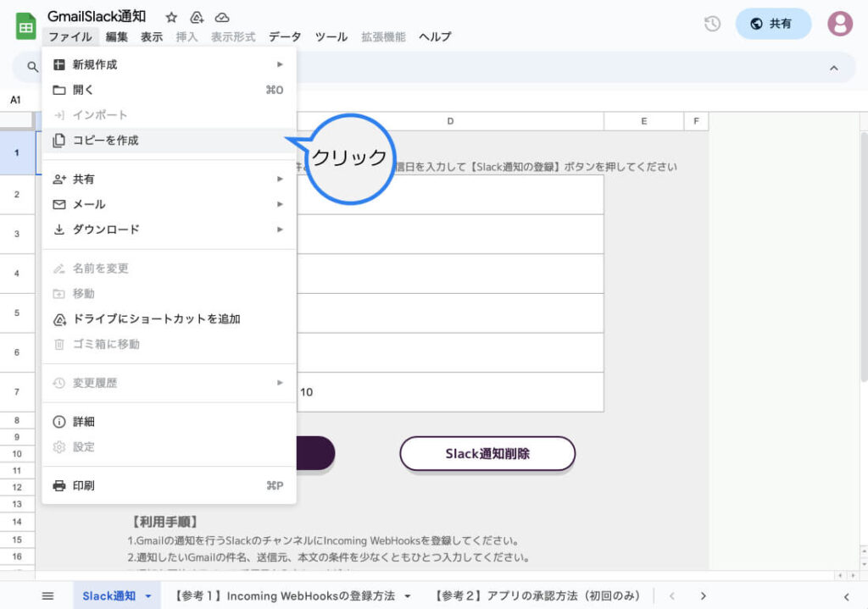This screenshot has width=868, height=609.
Task: Close the ファイル menu
Action: [x=70, y=37]
